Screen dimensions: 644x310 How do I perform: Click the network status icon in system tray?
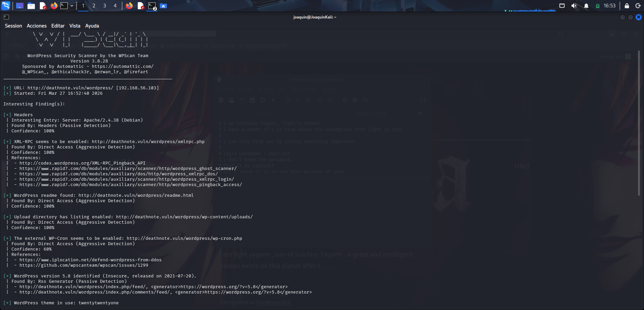[562, 5]
